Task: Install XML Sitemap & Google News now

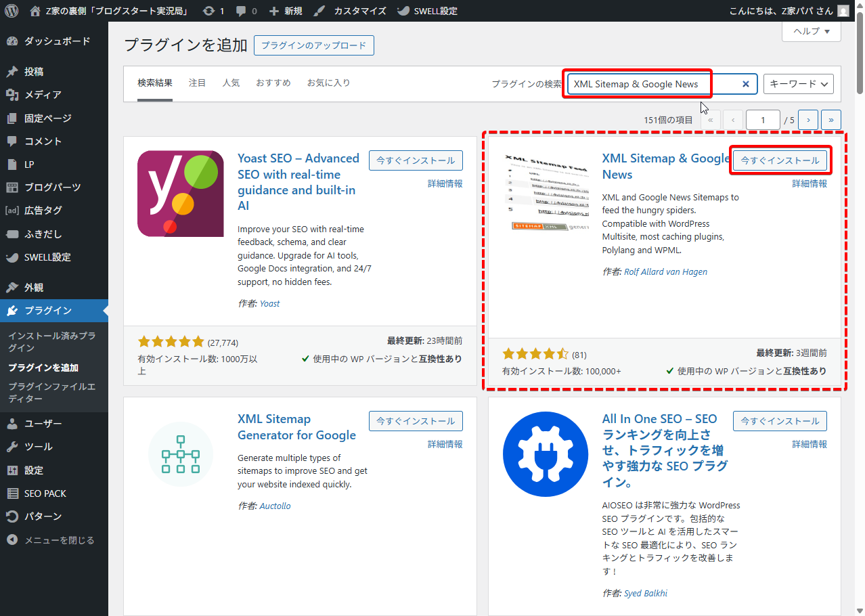Action: (780, 160)
